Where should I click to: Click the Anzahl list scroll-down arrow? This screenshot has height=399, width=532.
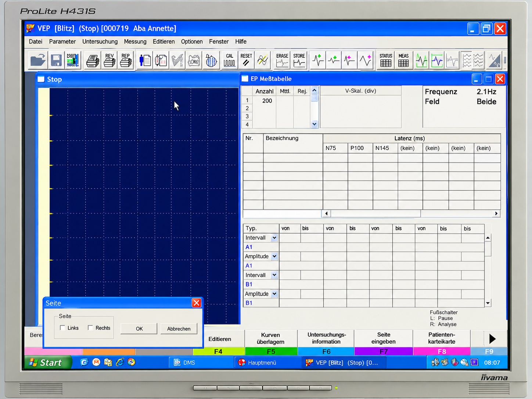click(314, 124)
